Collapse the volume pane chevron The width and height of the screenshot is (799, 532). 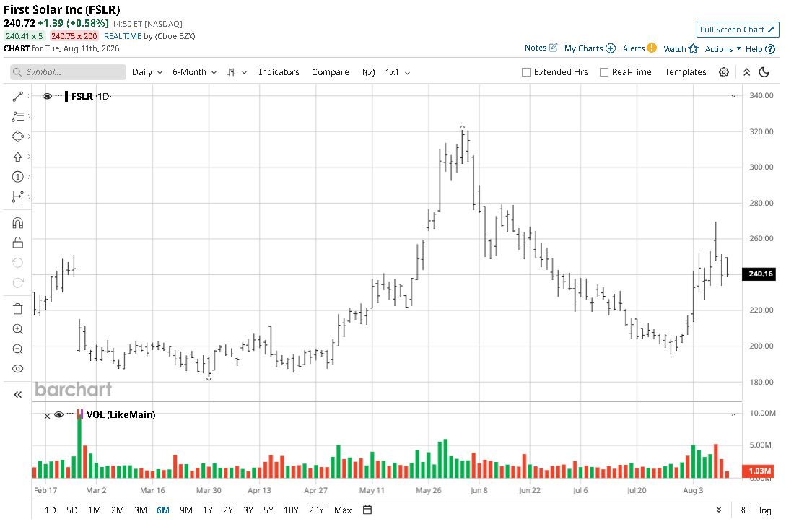pos(734,415)
